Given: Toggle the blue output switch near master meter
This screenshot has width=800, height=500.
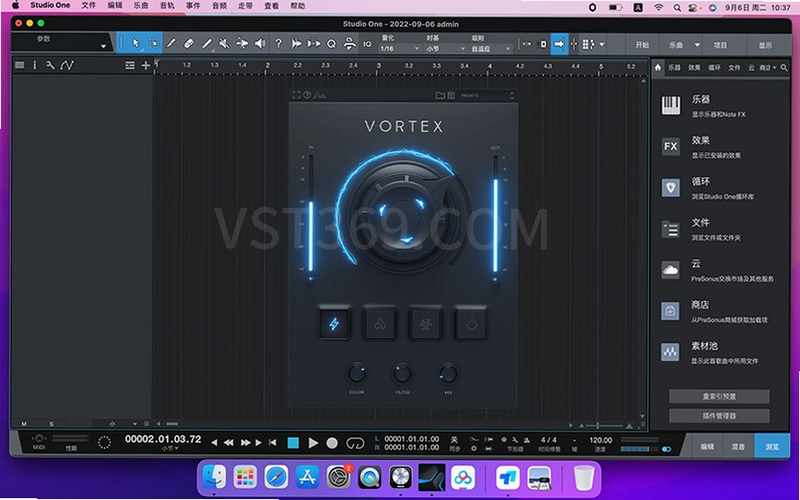Looking at the screenshot, I should pos(666,449).
